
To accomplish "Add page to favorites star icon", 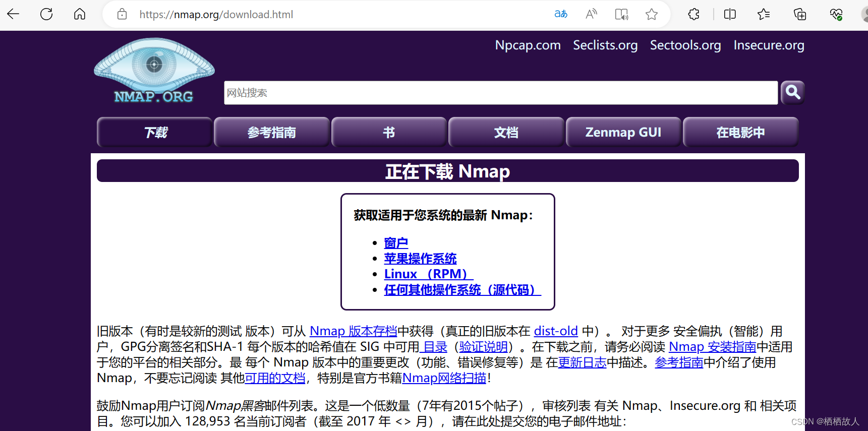I will [652, 14].
